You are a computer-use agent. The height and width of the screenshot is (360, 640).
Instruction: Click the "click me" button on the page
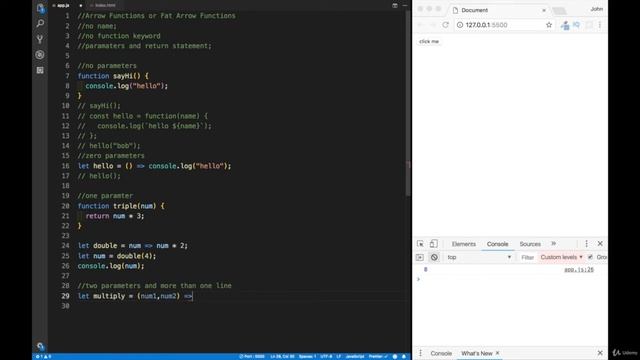[429, 41]
